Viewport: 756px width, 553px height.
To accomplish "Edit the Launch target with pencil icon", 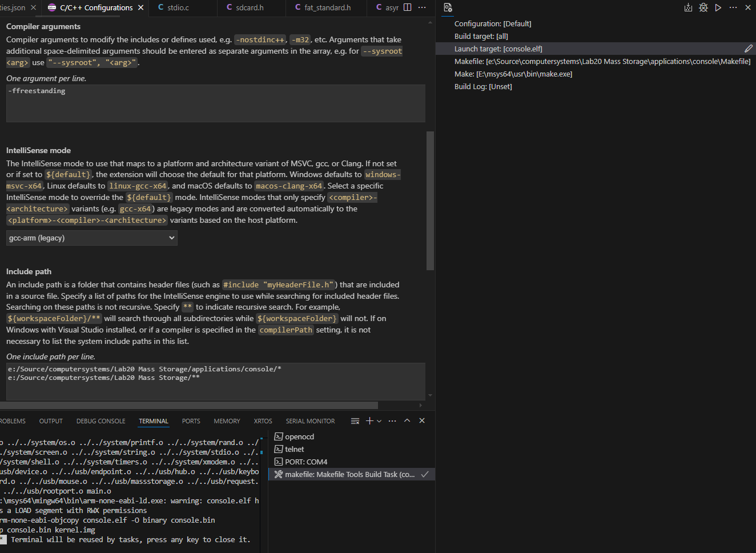I will click(x=749, y=49).
